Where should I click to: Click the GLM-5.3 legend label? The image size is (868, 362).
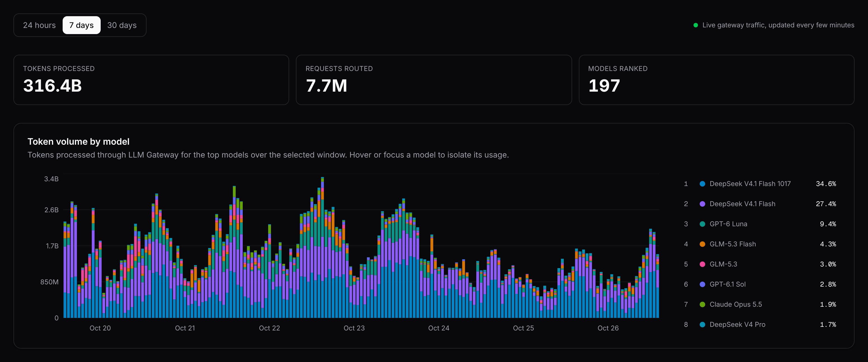coord(723,265)
